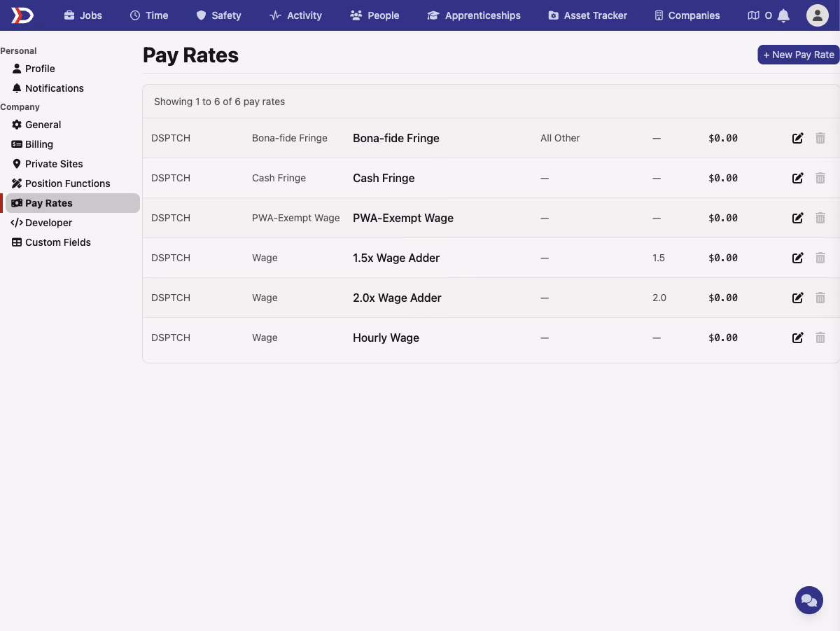This screenshot has width=840, height=631.
Task: Edit the Cash Fringe pay rate
Action: 797,178
